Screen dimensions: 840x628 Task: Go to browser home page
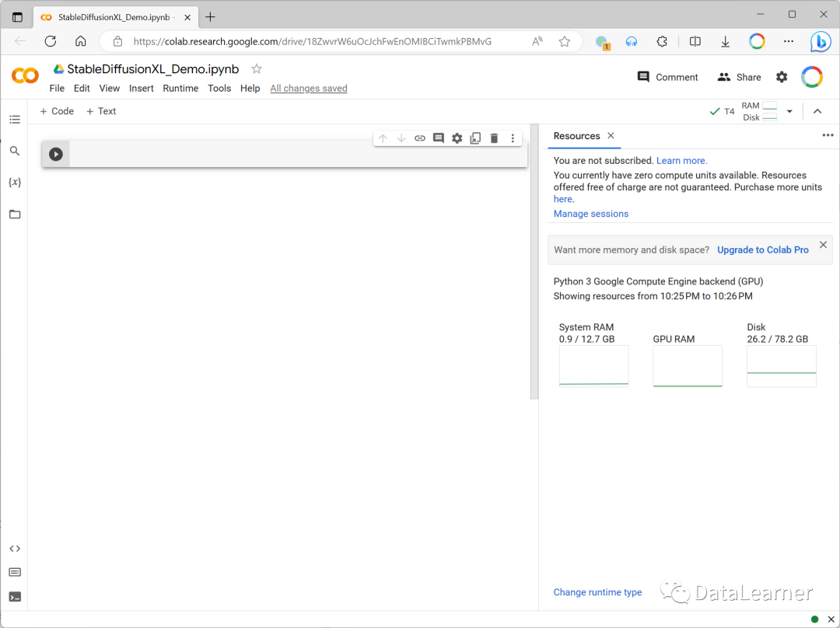click(80, 41)
